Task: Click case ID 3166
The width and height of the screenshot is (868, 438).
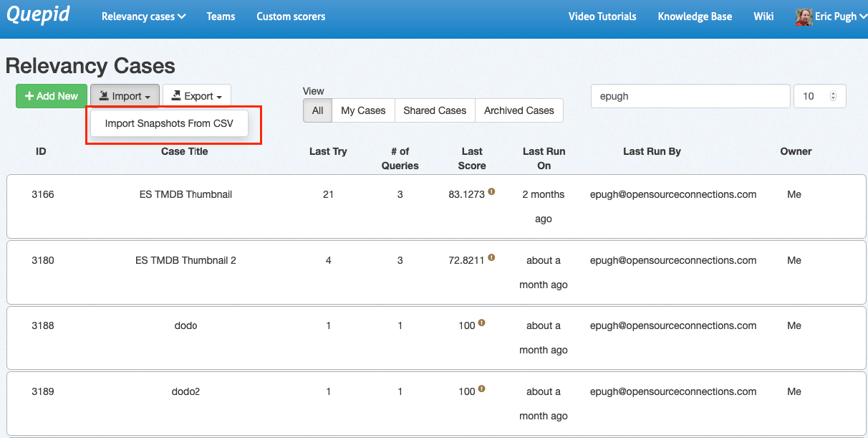Action: 43,194
